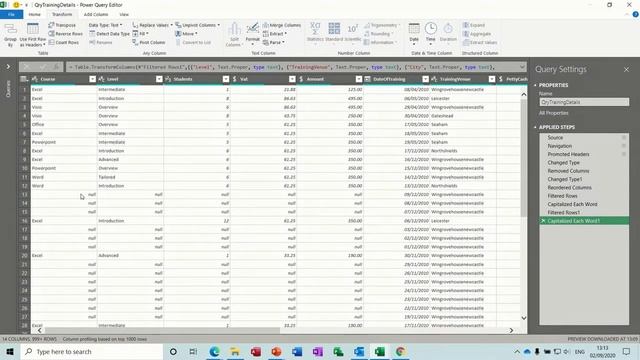Open the File tab

click(11, 14)
